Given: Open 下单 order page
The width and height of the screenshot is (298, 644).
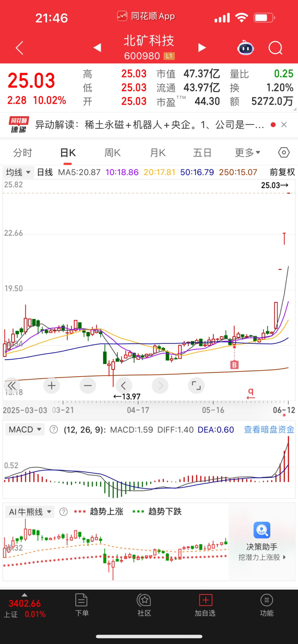Looking at the screenshot, I should click(82, 605).
